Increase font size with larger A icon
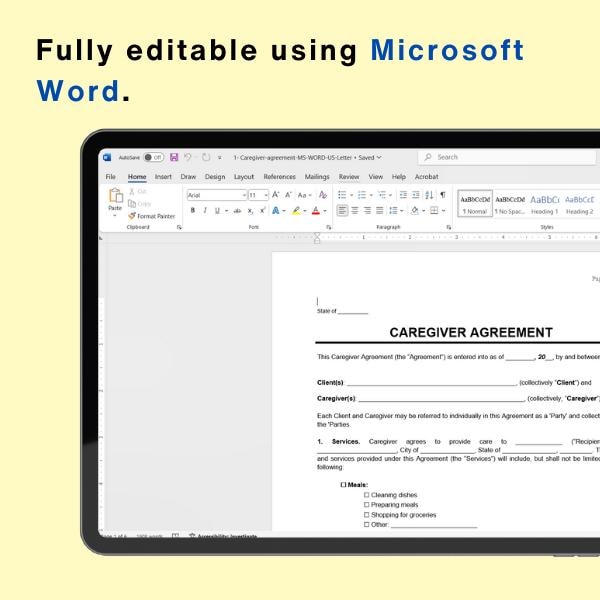This screenshot has height=600, width=600. click(276, 195)
